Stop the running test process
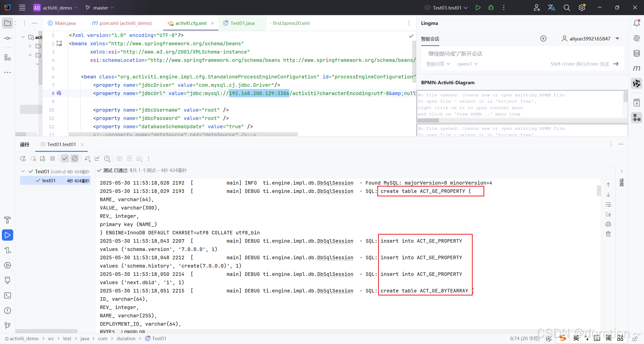 [53, 158]
